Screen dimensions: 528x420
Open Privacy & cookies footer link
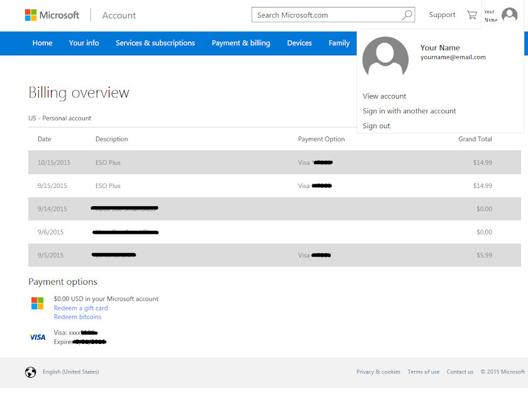pyautogui.click(x=378, y=372)
